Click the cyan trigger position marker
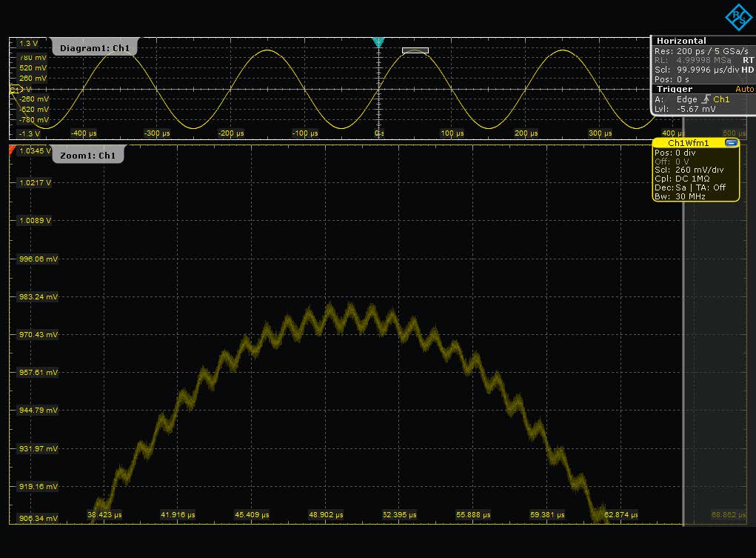Screen dimensions: 756x558 point(378,42)
